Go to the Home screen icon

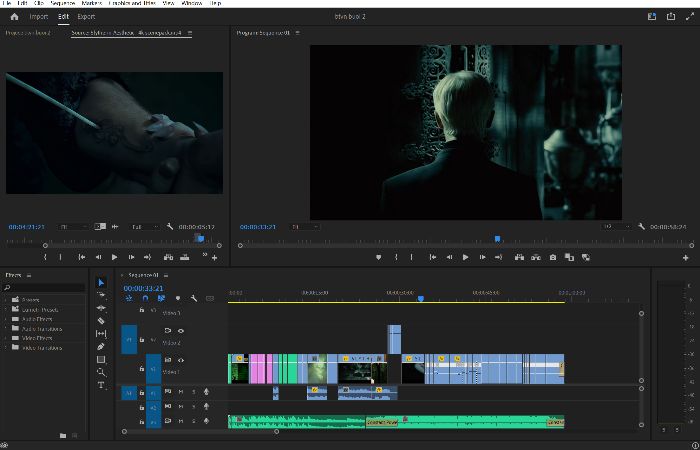pyautogui.click(x=14, y=17)
